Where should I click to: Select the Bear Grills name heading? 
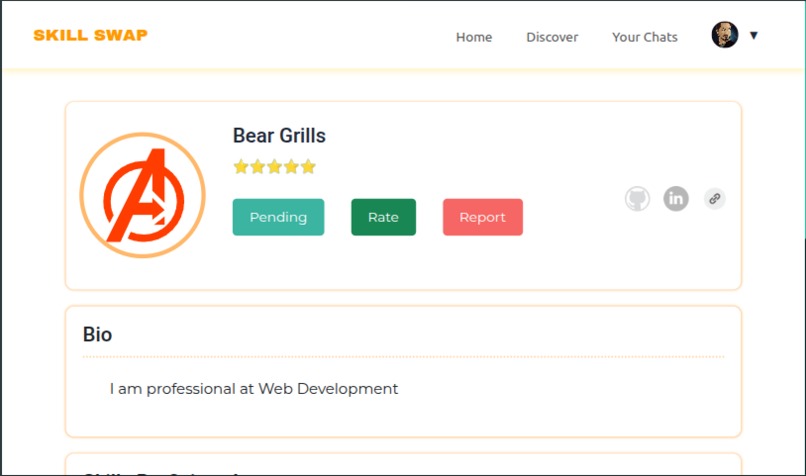(x=279, y=136)
